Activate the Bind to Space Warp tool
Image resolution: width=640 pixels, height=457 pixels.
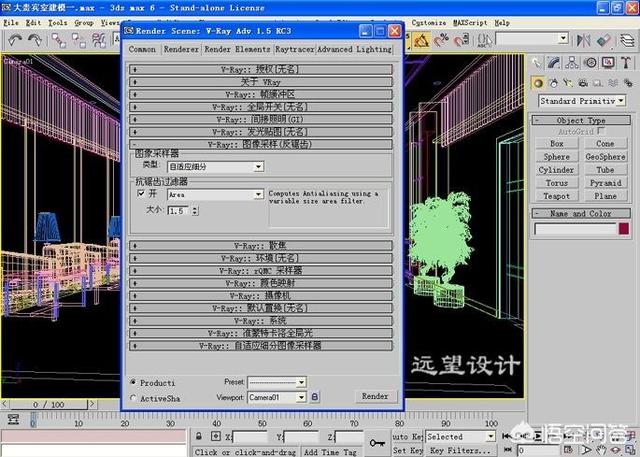click(x=99, y=40)
